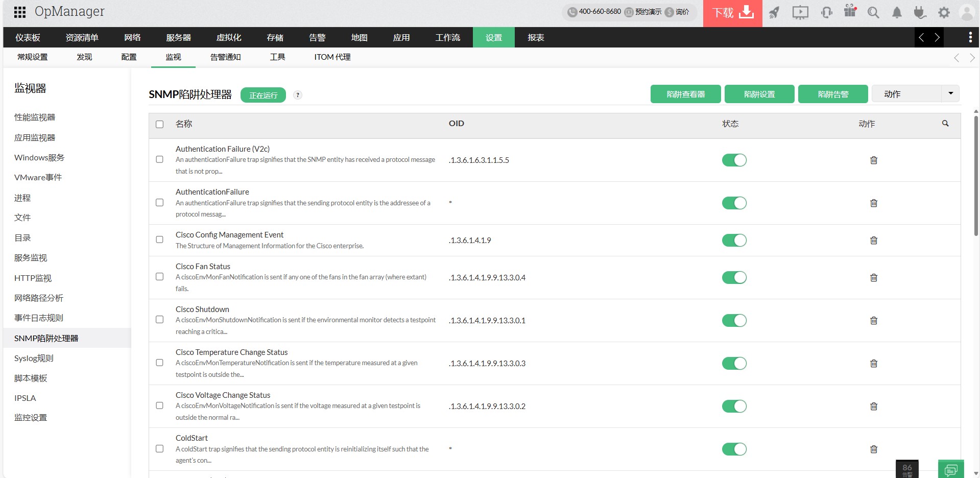The height and width of the screenshot is (478, 980).
Task: Open the app grid launcher icon
Action: pyautogui.click(x=20, y=12)
